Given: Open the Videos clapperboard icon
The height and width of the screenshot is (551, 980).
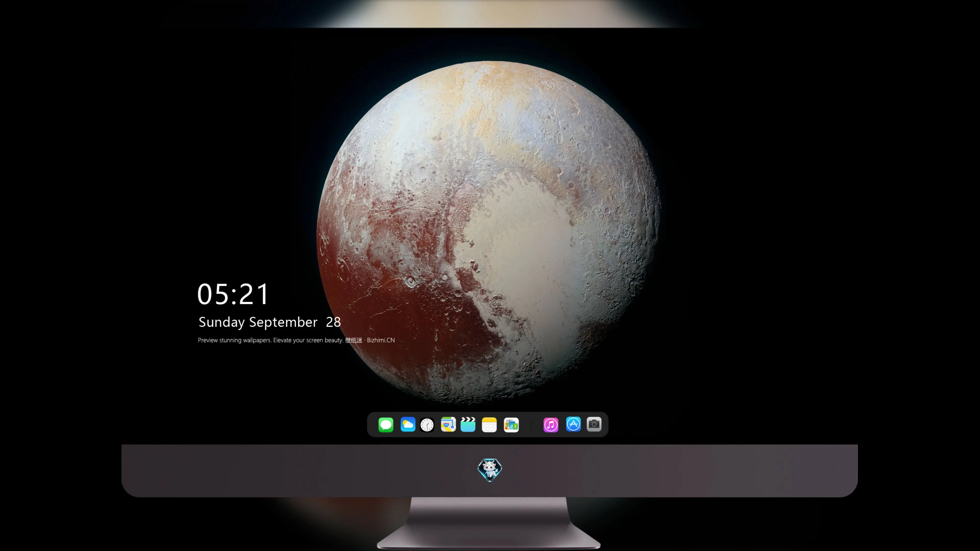Looking at the screenshot, I should click(468, 424).
